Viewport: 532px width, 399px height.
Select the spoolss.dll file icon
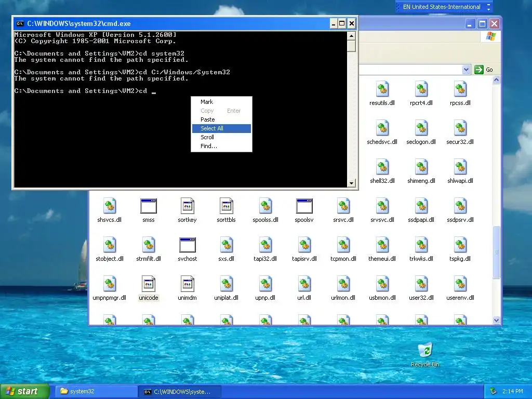[265, 206]
